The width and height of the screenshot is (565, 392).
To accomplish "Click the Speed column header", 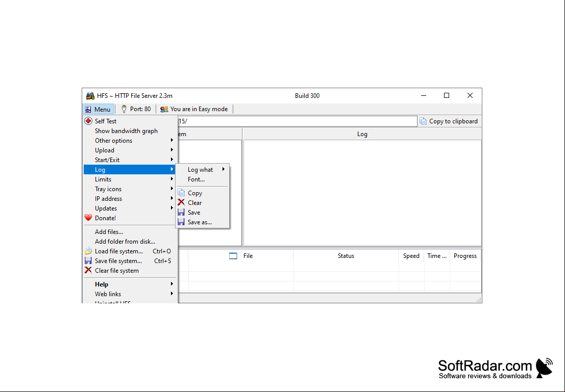I will (411, 256).
